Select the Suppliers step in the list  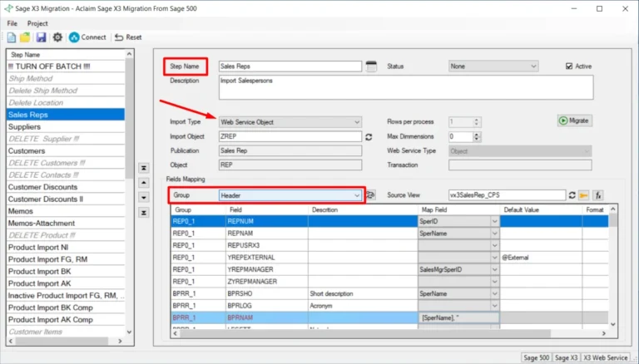click(24, 127)
